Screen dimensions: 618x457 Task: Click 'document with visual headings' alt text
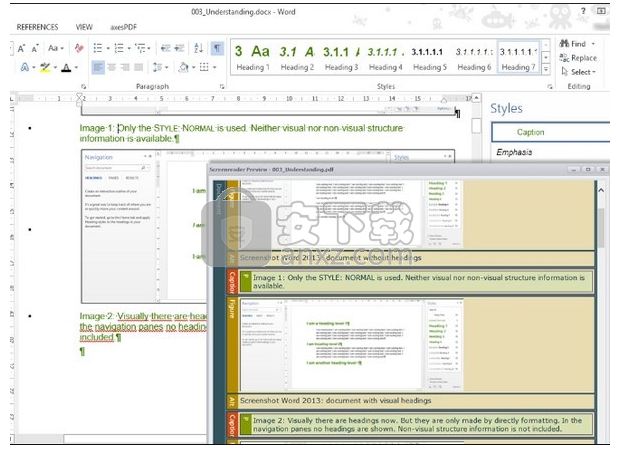378,400
